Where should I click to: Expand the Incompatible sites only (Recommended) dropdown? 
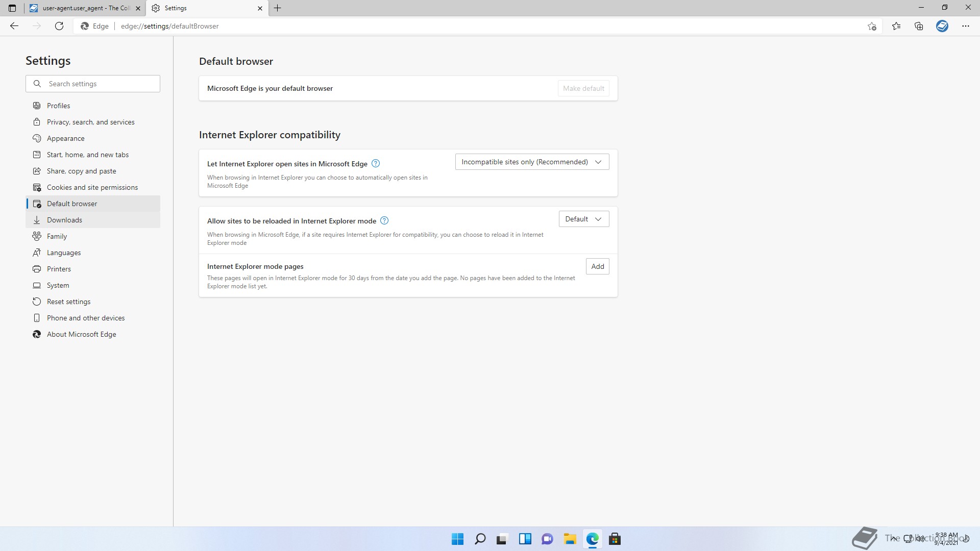click(x=532, y=162)
